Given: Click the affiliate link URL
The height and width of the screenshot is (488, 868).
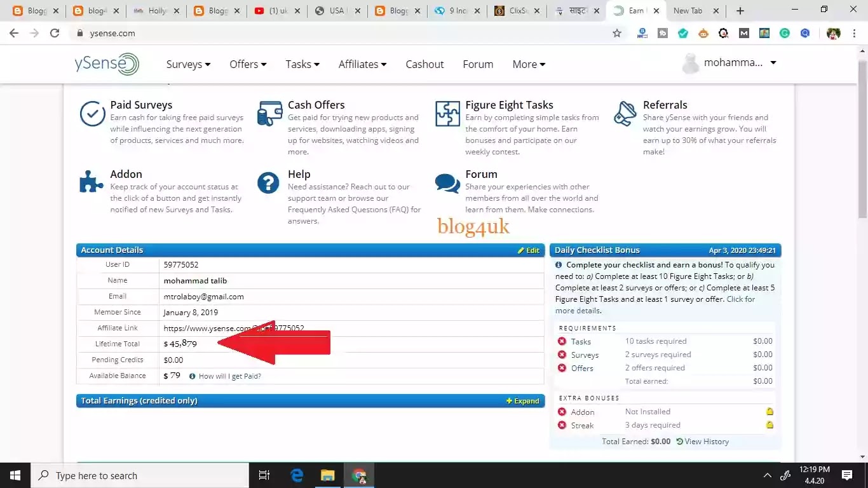Looking at the screenshot, I should click(234, 329).
